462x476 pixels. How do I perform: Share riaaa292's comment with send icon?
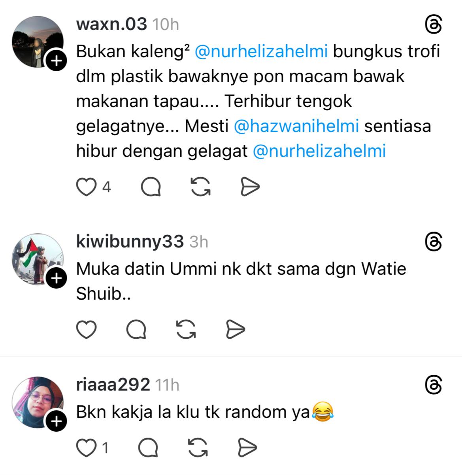(247, 448)
